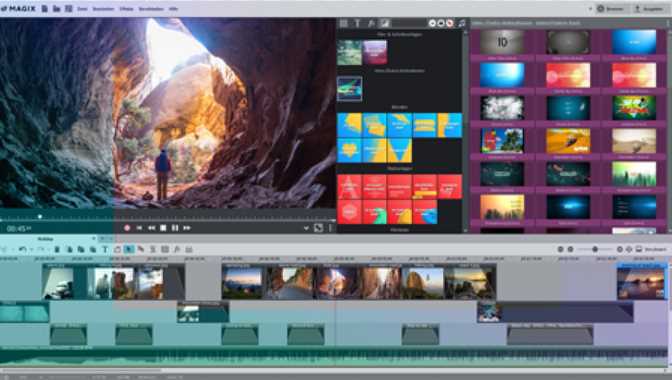
Task: Click the new project document icon
Action: [45, 9]
